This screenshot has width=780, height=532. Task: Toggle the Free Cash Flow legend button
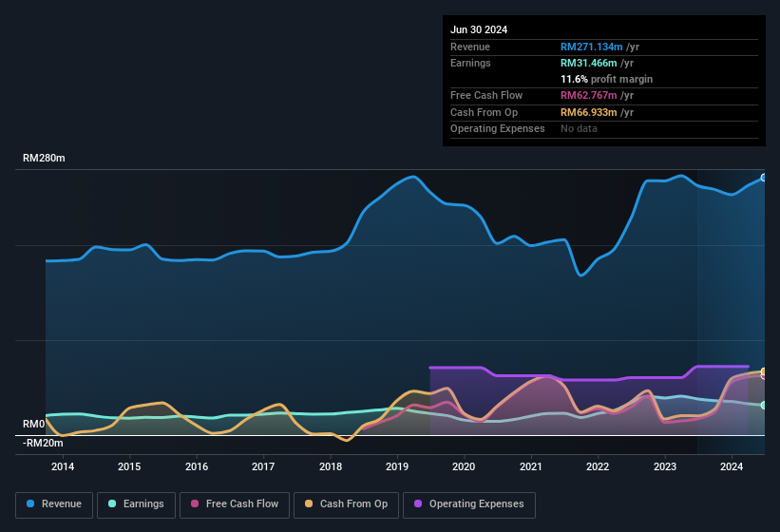point(235,504)
